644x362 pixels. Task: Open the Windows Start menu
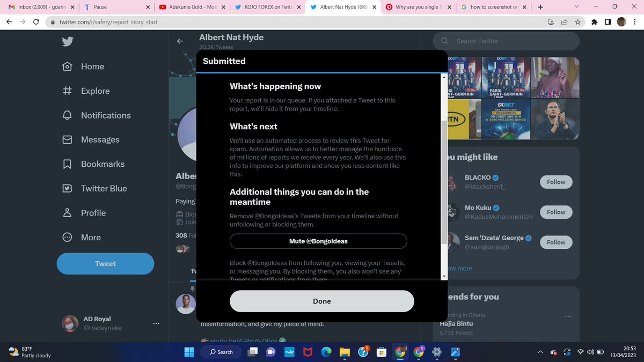189,352
